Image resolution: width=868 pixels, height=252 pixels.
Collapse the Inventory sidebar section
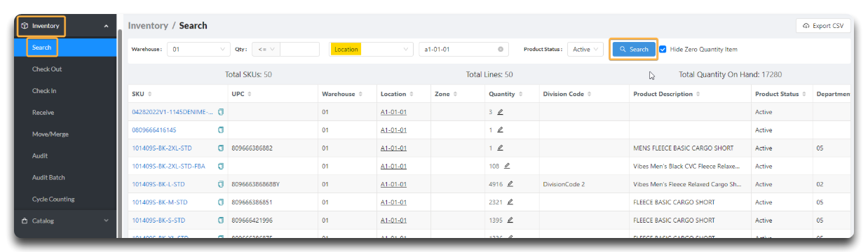coord(65,26)
